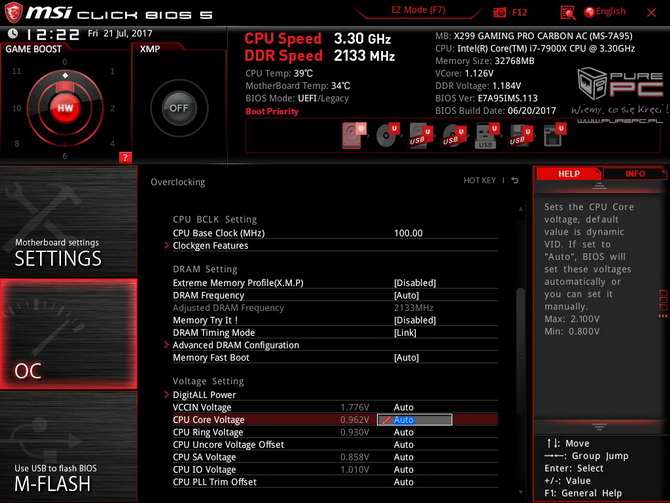Select the CPU Core Voltage row label
Screen dimensions: 670x503
(x=209, y=420)
